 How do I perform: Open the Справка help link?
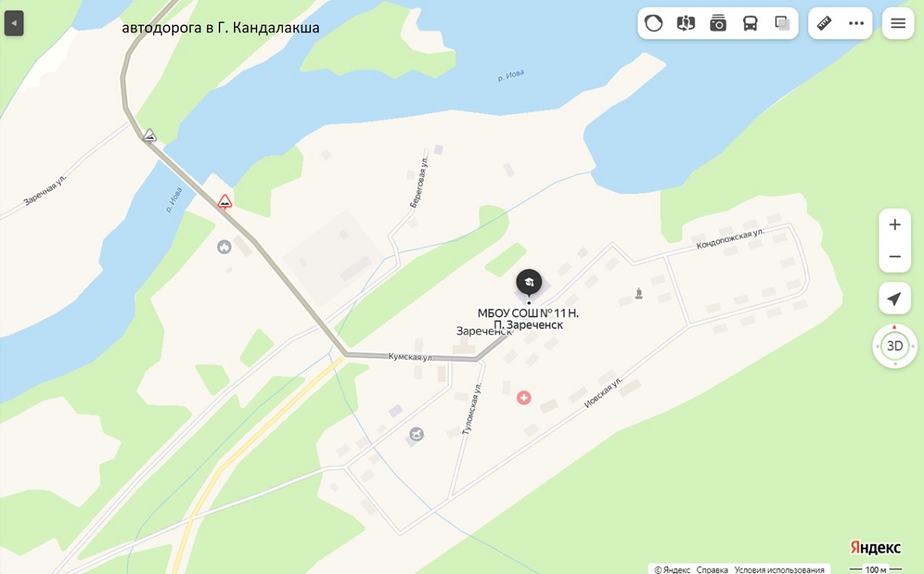pyautogui.click(x=712, y=569)
